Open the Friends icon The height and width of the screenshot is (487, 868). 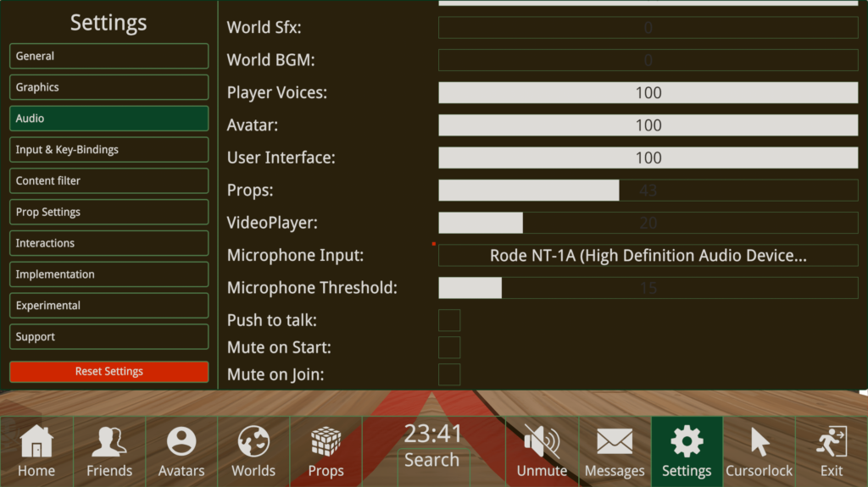(109, 441)
